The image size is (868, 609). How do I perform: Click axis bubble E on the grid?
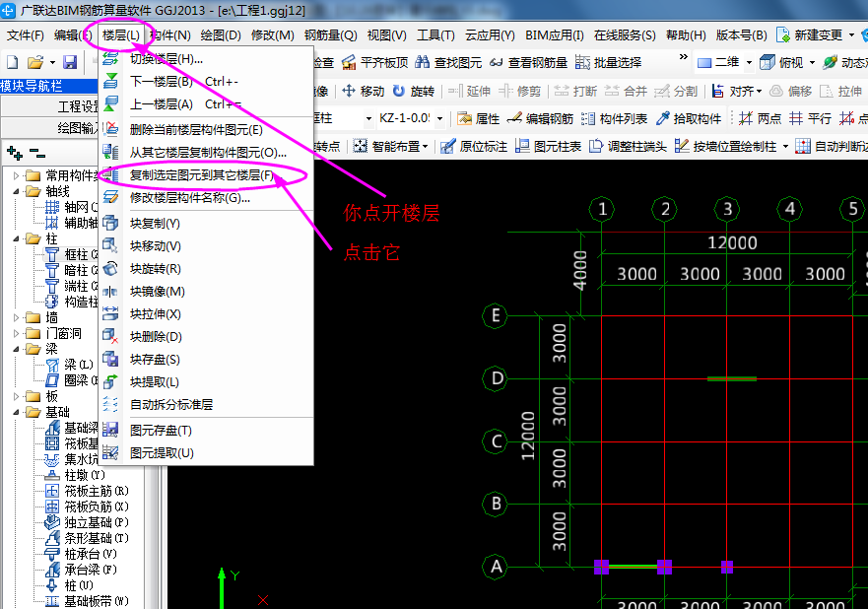coord(495,315)
